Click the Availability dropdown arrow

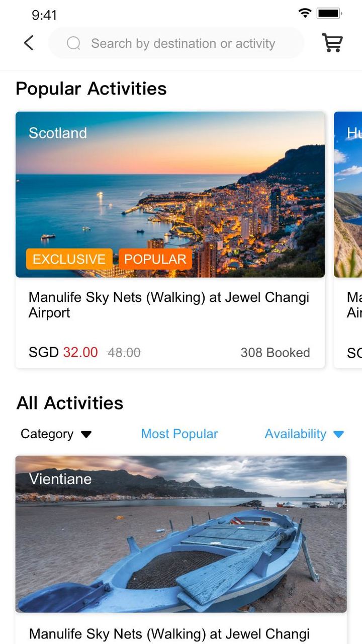coord(338,434)
